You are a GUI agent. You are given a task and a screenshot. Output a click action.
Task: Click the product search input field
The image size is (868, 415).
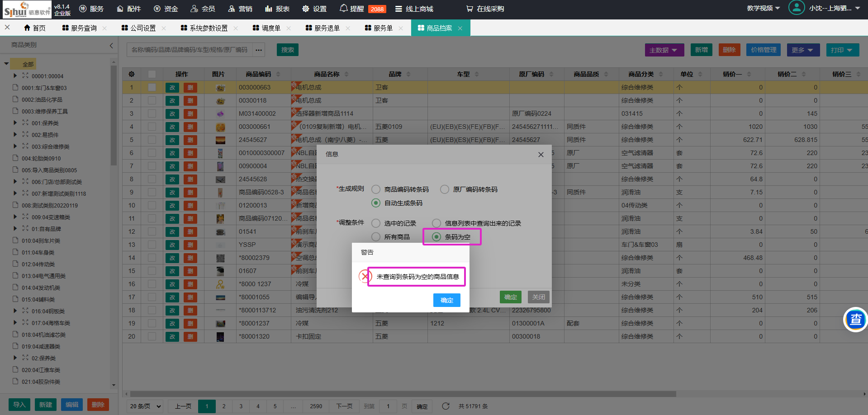pyautogui.click(x=190, y=50)
